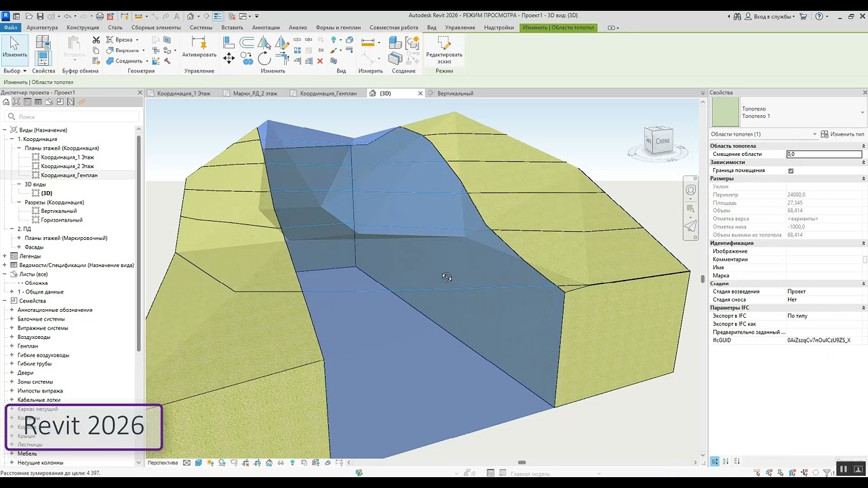Click the Изменить тип button
This screenshot has width=868, height=488.
point(843,134)
